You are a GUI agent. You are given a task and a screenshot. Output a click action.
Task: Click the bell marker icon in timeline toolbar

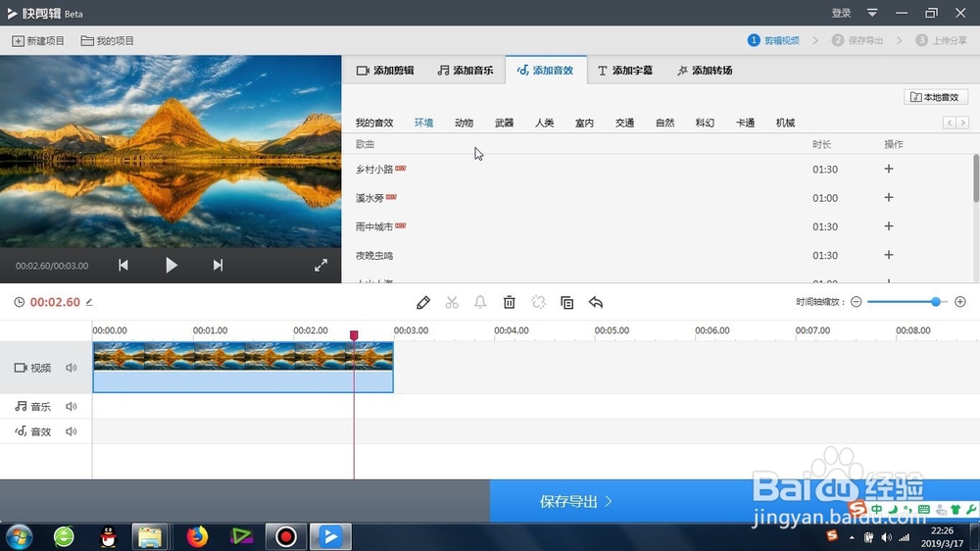pyautogui.click(x=480, y=303)
